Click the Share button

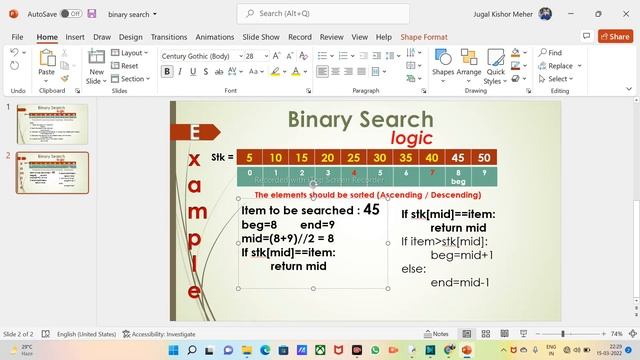click(x=616, y=36)
